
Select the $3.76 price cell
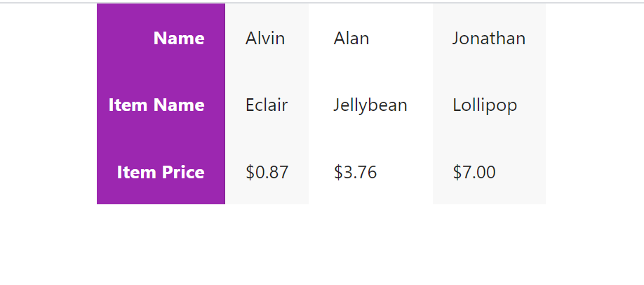click(356, 172)
